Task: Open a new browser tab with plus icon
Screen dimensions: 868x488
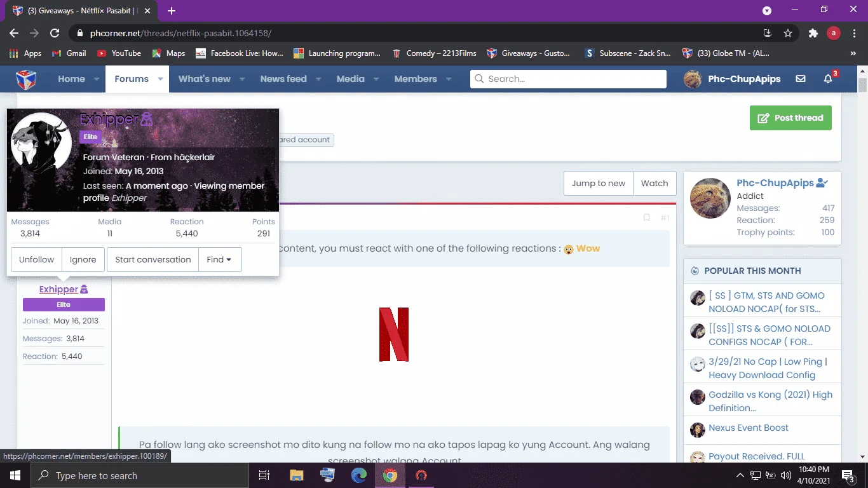Action: click(172, 11)
